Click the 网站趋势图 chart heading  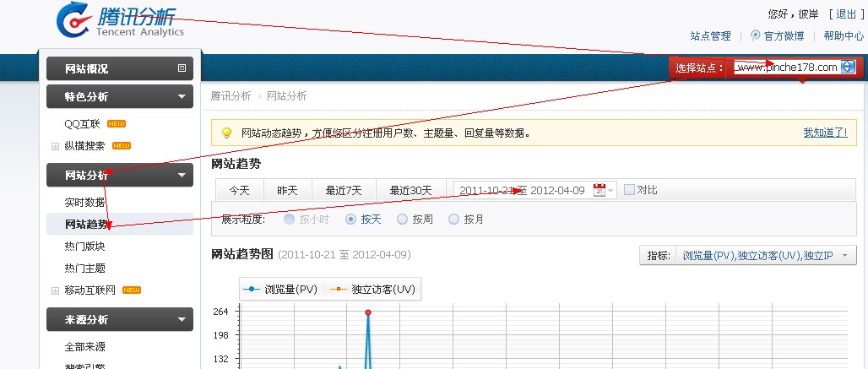click(242, 254)
